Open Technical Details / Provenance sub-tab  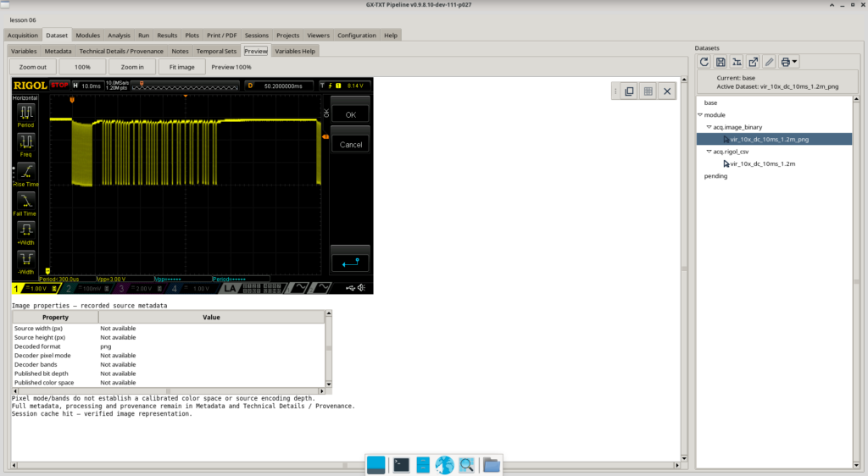click(121, 51)
